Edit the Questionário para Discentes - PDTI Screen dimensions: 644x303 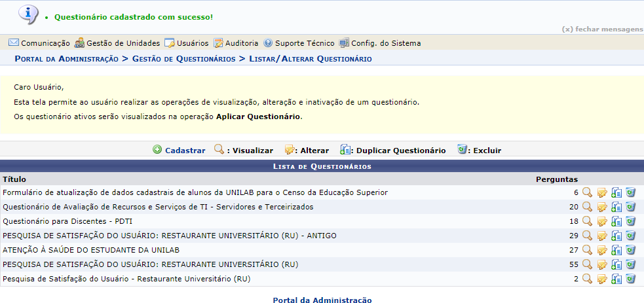[x=602, y=221]
